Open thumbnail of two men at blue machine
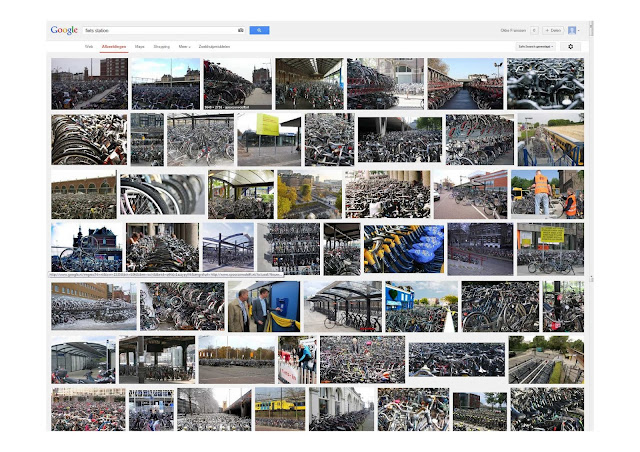This screenshot has height=452, width=640. coord(264,306)
